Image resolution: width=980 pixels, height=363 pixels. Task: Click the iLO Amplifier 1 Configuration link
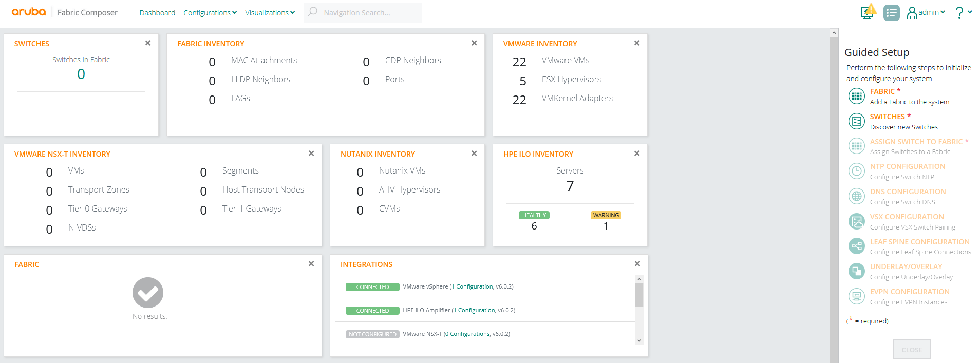coord(475,310)
